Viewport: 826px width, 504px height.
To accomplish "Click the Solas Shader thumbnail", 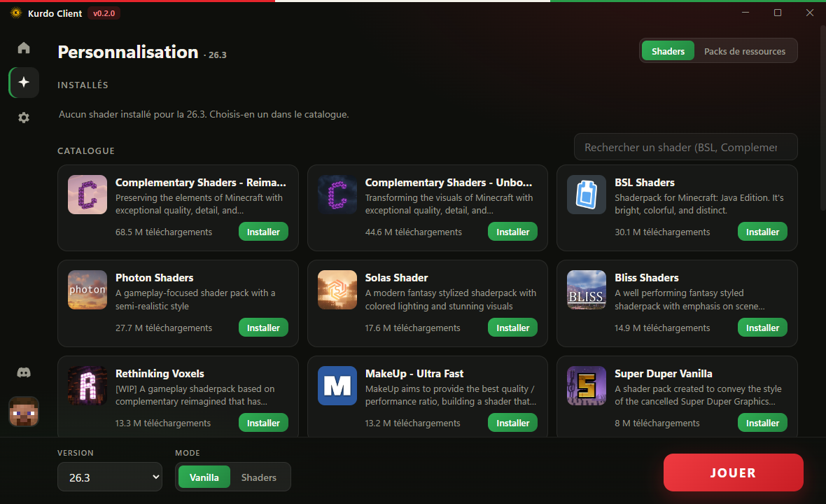I will click(x=337, y=290).
